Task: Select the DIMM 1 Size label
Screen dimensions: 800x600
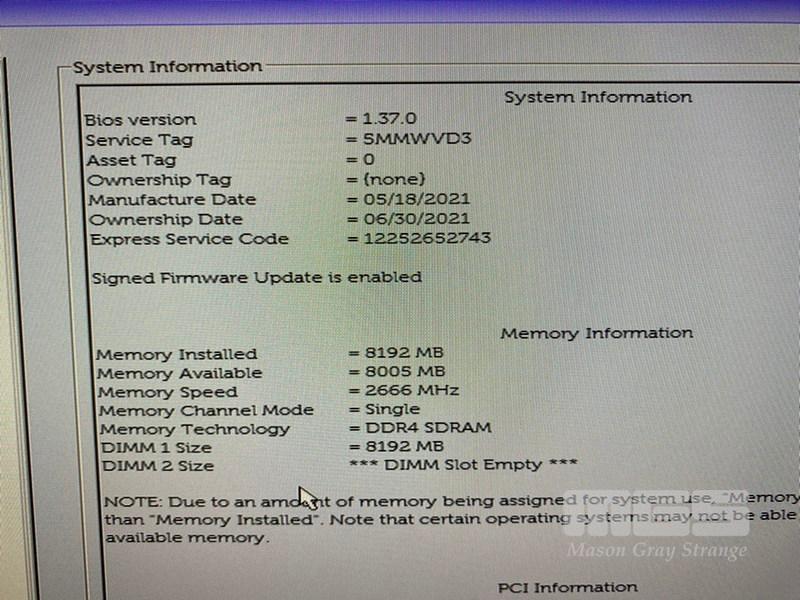Action: 156,447
